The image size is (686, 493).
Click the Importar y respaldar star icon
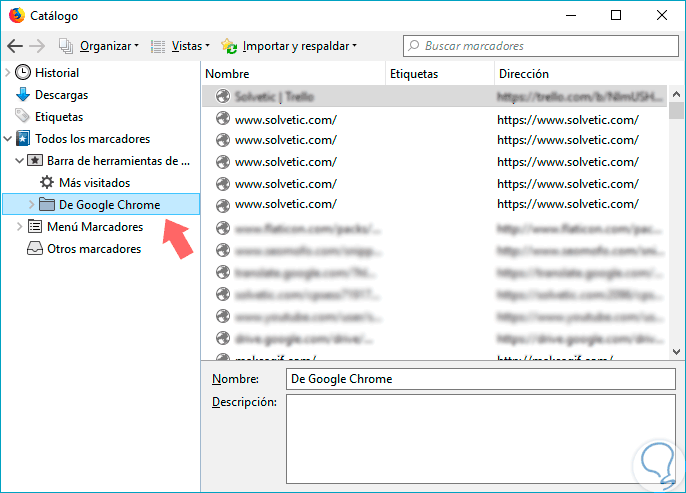229,46
